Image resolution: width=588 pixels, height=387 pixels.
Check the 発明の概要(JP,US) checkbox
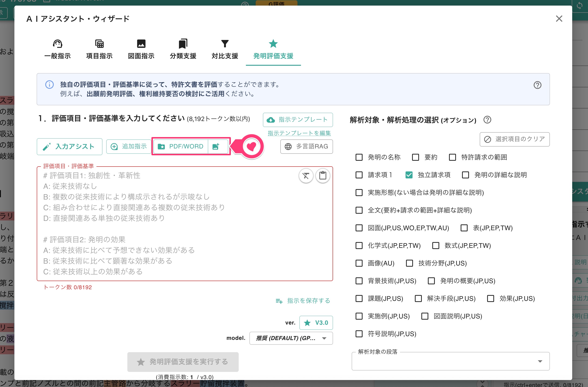point(431,281)
